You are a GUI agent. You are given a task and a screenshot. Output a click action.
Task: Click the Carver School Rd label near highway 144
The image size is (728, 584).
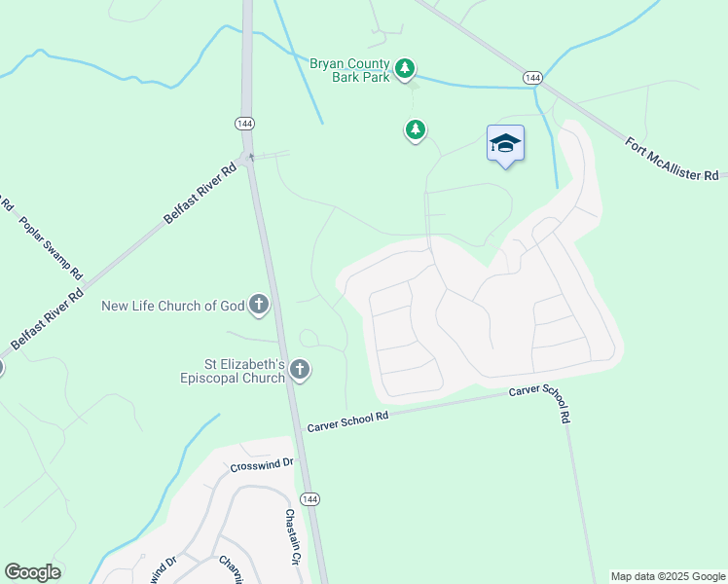tap(347, 421)
